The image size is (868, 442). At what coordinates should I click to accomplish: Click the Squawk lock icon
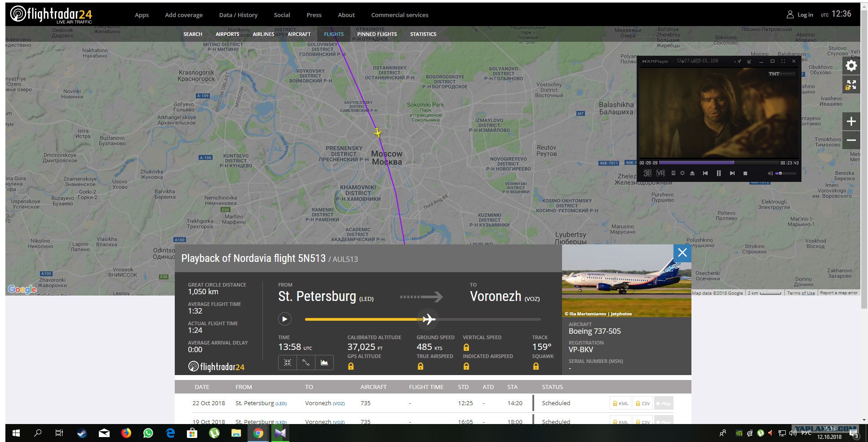pyautogui.click(x=536, y=367)
